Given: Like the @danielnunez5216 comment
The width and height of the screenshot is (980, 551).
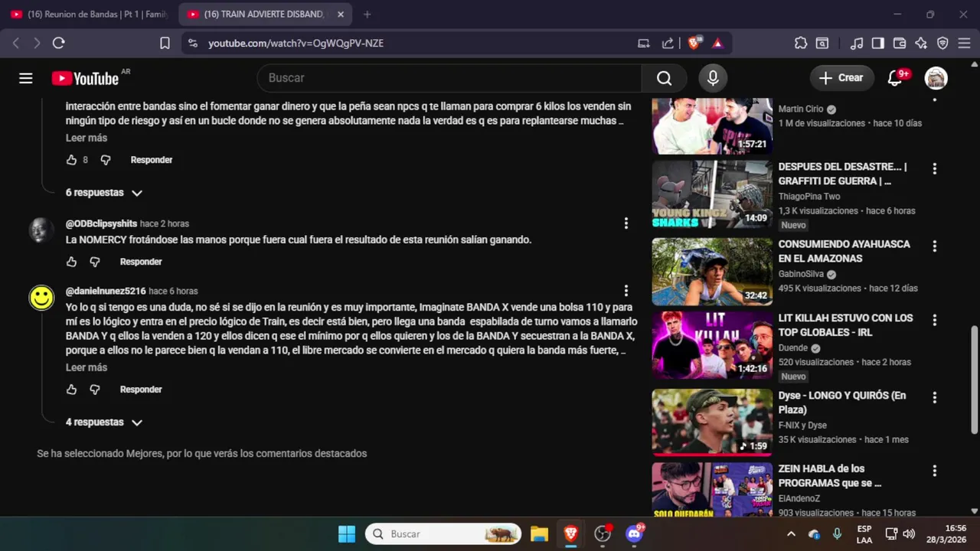Looking at the screenshot, I should (71, 390).
